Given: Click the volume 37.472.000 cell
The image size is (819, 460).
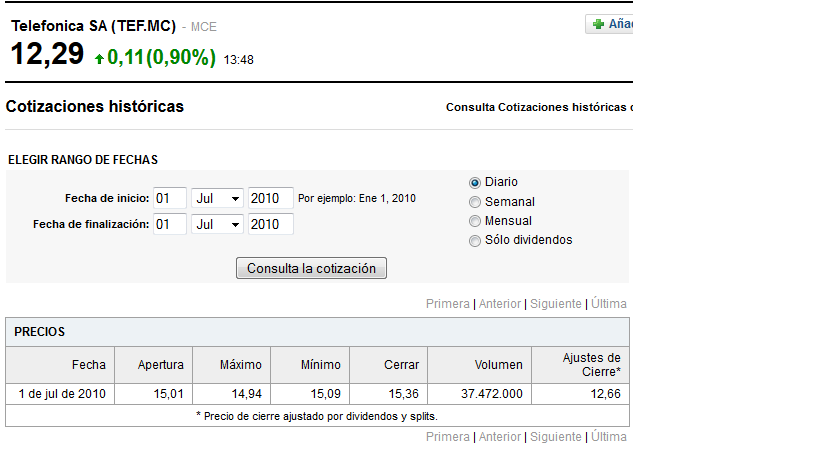Looking at the screenshot, I should pyautogui.click(x=479, y=394).
